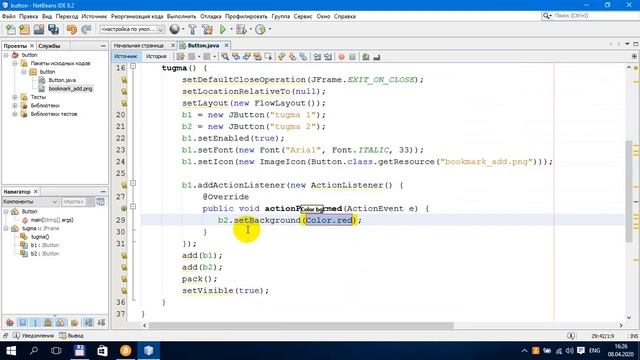This screenshot has height=360, width=640.
Task: Open Microsoft Store from the taskbar
Action: [102, 351]
